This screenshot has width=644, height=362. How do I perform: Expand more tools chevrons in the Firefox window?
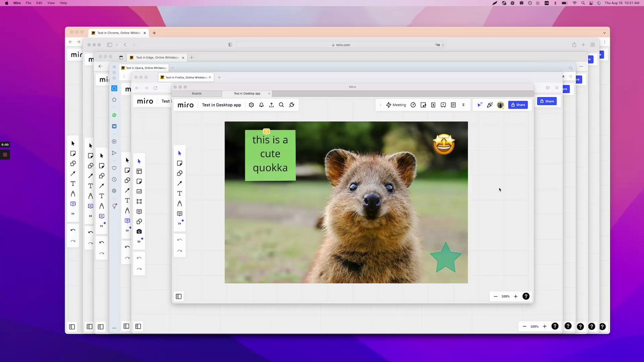click(139, 241)
